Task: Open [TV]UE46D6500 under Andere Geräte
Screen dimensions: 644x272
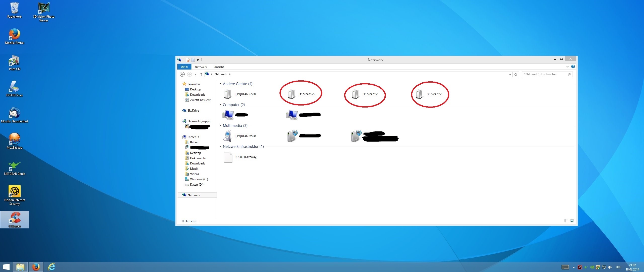Action: coord(227,94)
